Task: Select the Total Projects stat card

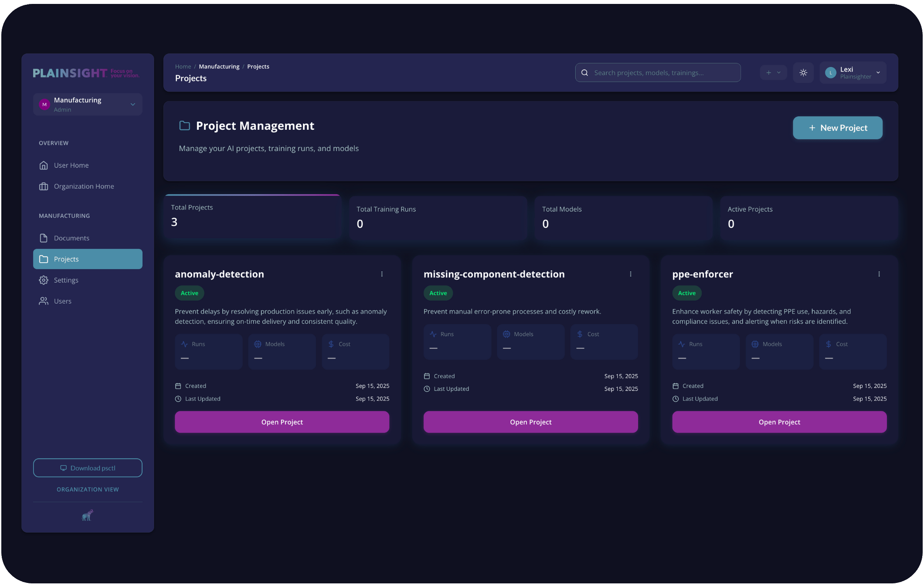Action: pos(252,217)
